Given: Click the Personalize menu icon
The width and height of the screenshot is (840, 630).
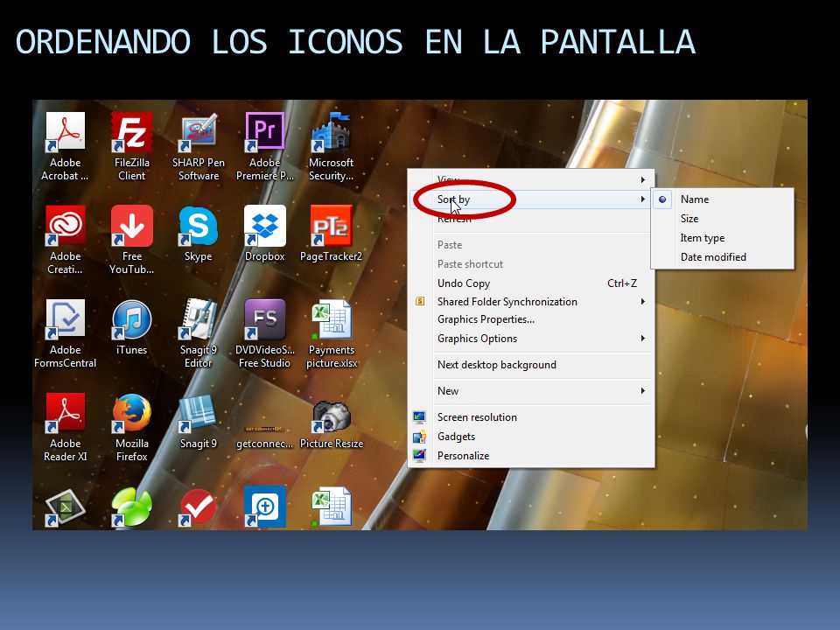Looking at the screenshot, I should 419,456.
